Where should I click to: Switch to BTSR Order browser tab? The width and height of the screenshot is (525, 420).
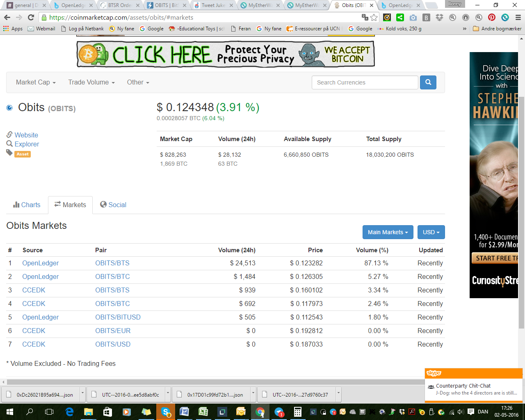click(120, 5)
